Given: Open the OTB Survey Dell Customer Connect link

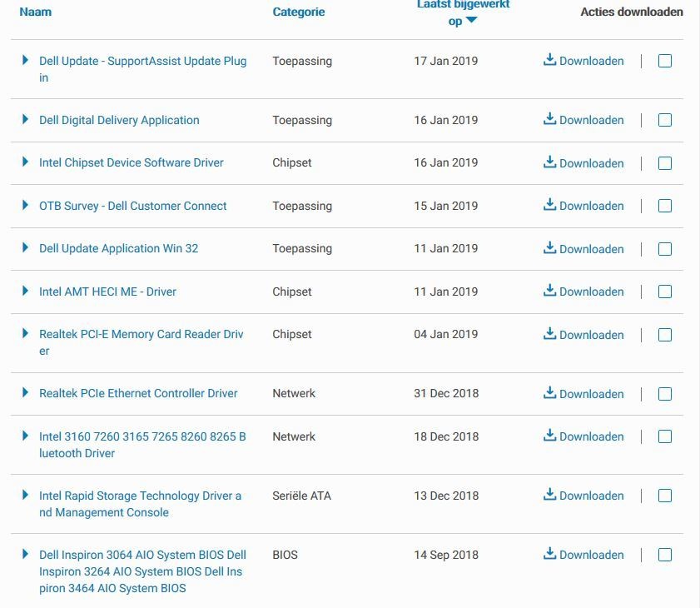Looking at the screenshot, I should pos(132,206).
